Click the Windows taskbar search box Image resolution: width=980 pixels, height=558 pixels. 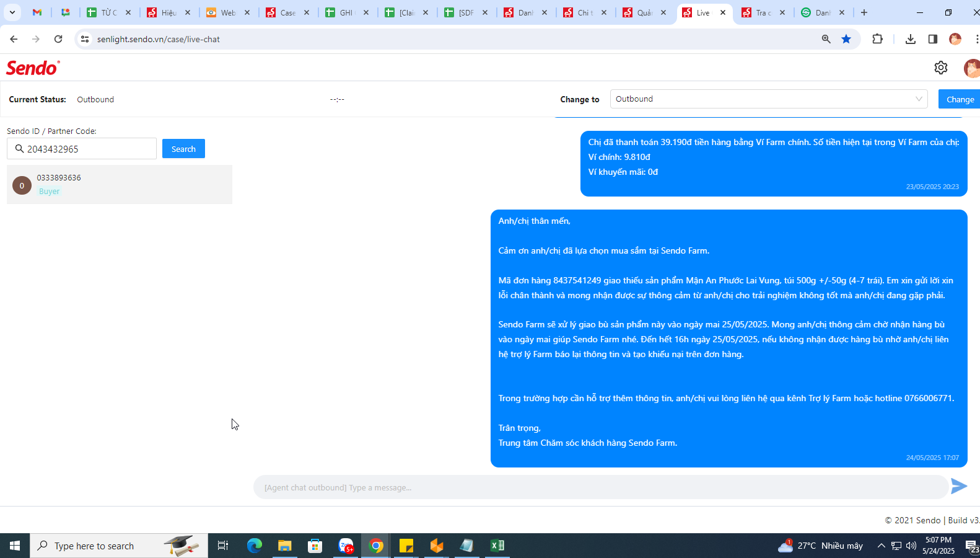click(x=119, y=546)
